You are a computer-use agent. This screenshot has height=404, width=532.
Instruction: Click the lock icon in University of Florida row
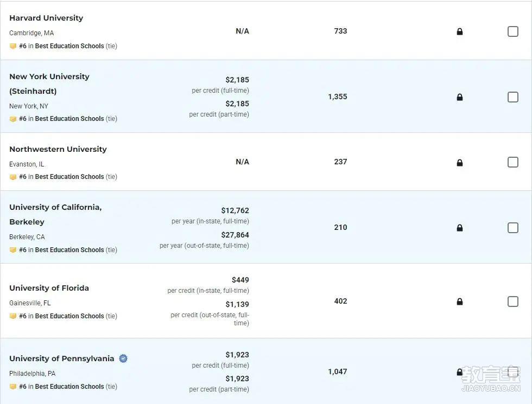pos(460,302)
